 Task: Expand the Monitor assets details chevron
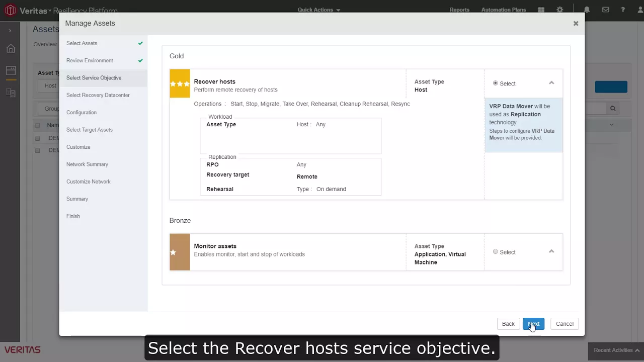point(551,251)
